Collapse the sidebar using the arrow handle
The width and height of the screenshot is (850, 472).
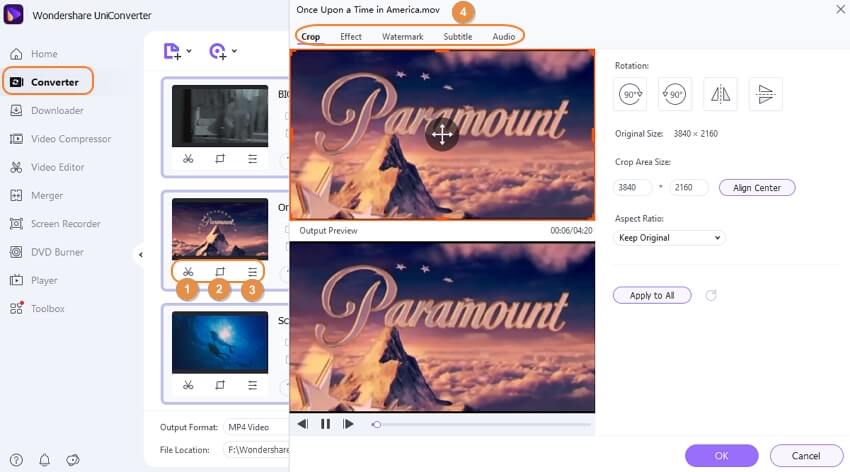coord(140,254)
